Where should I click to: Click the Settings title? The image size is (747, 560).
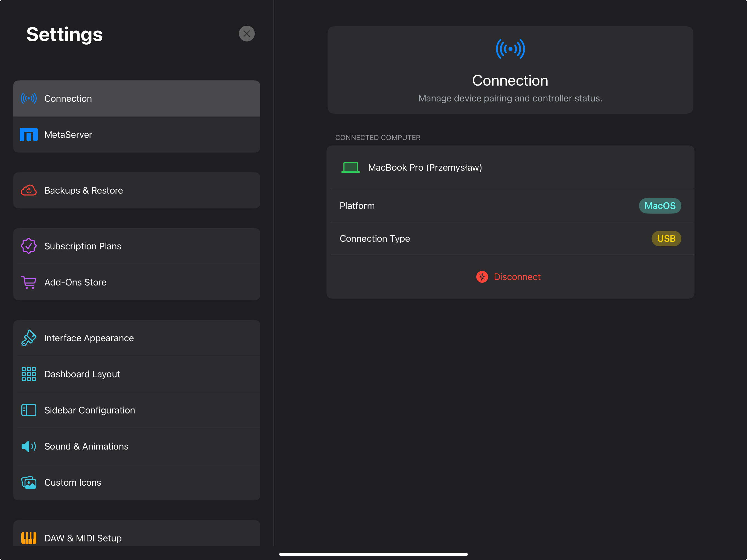[x=65, y=34]
